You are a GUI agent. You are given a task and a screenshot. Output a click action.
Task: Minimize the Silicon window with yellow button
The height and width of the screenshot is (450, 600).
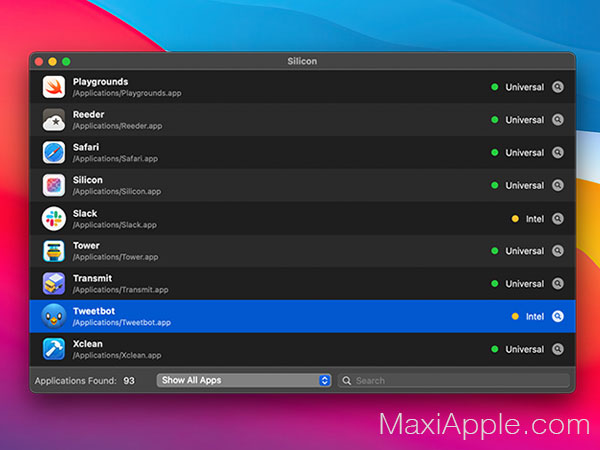(52, 62)
